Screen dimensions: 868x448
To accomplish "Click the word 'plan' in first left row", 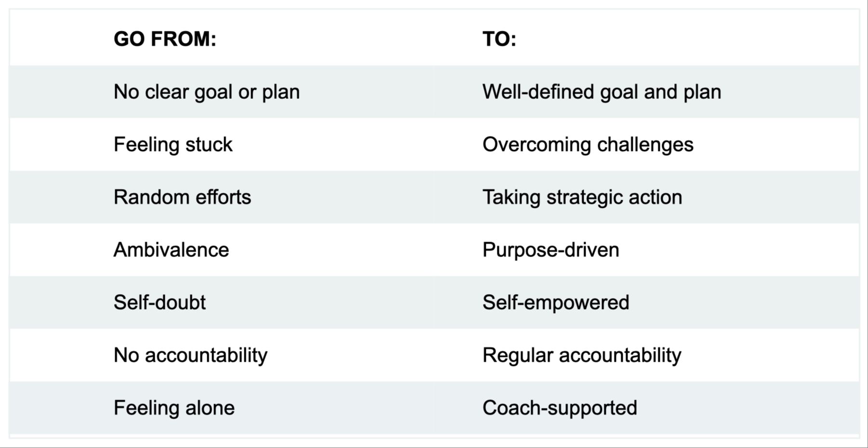I will pyautogui.click(x=280, y=93).
